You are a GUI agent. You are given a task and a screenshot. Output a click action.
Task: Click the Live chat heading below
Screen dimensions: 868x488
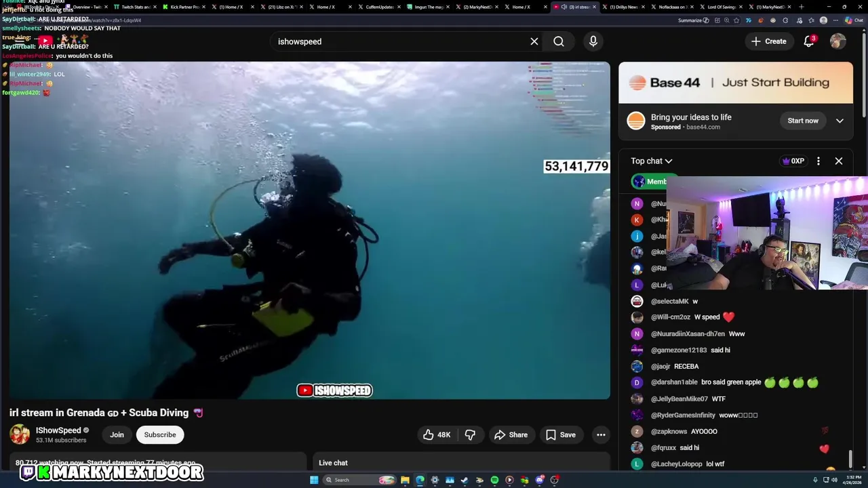coord(333,463)
